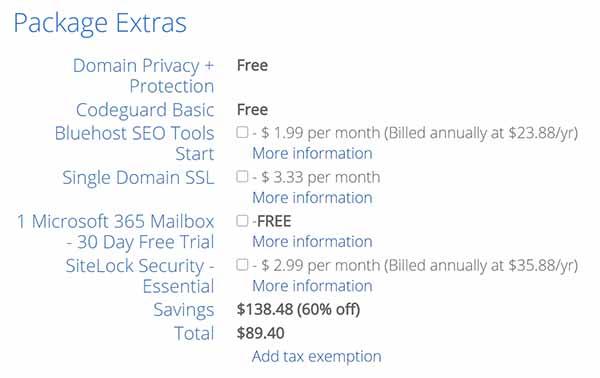Click the $1.99 per month price text
600x378 pixels.
tap(320, 133)
